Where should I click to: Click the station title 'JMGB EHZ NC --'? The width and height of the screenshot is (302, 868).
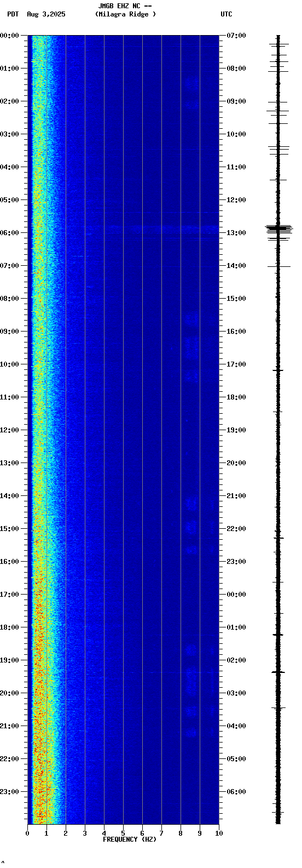(125, 6)
